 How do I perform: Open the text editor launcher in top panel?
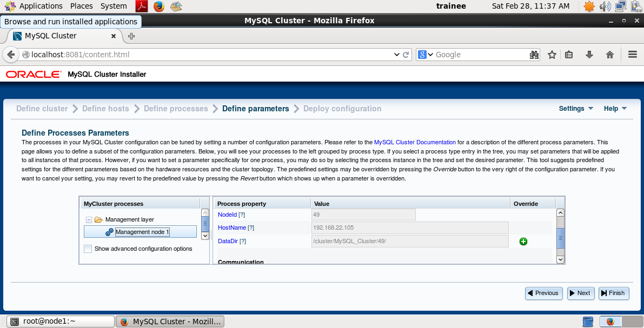176,6
